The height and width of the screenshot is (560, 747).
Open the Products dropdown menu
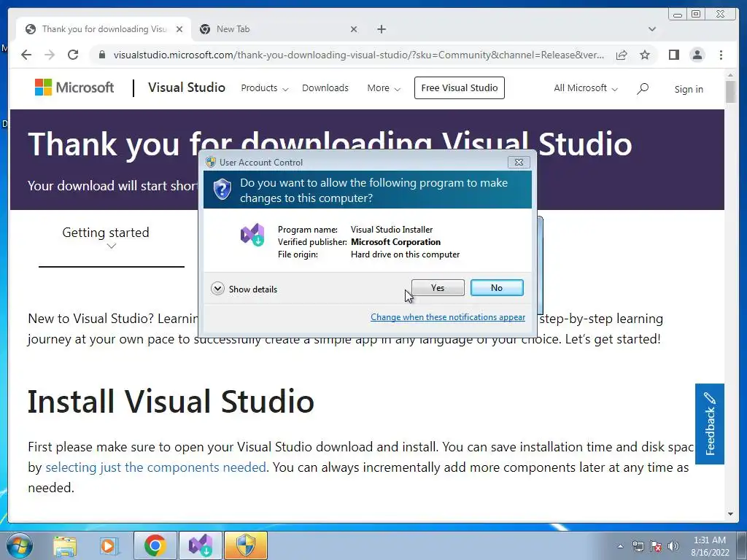(264, 88)
